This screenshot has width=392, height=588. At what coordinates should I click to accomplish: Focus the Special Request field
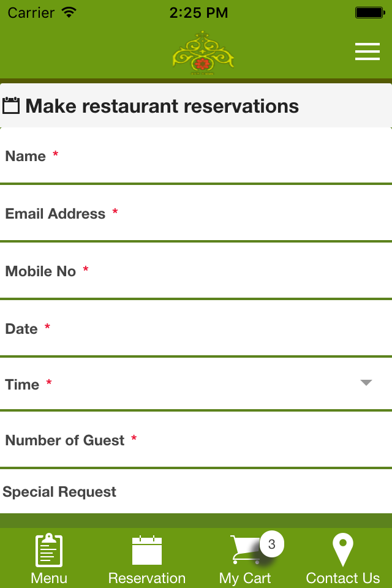click(x=196, y=492)
